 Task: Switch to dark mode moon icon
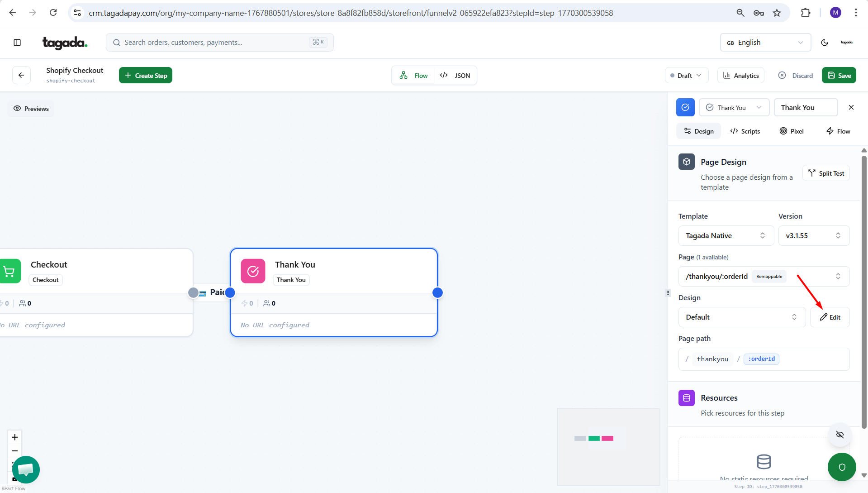(825, 43)
